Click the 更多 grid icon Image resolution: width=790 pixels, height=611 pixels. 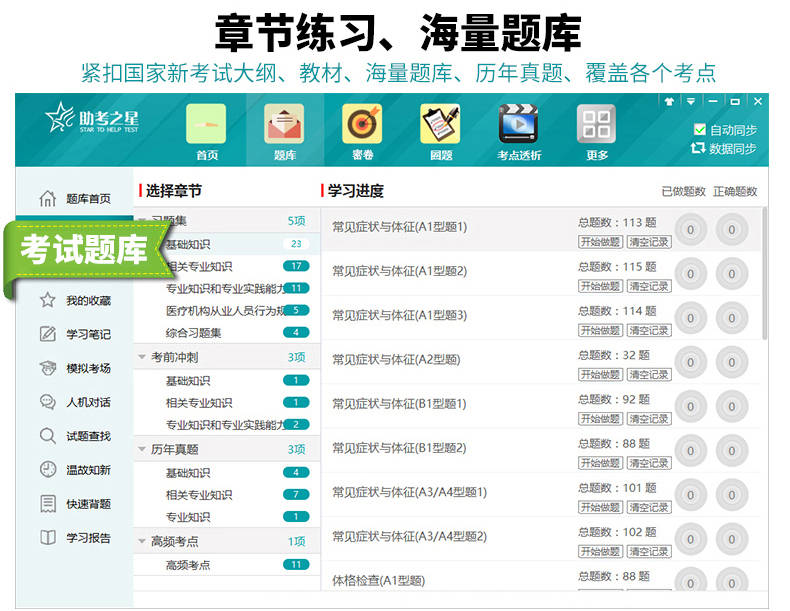coord(597,125)
